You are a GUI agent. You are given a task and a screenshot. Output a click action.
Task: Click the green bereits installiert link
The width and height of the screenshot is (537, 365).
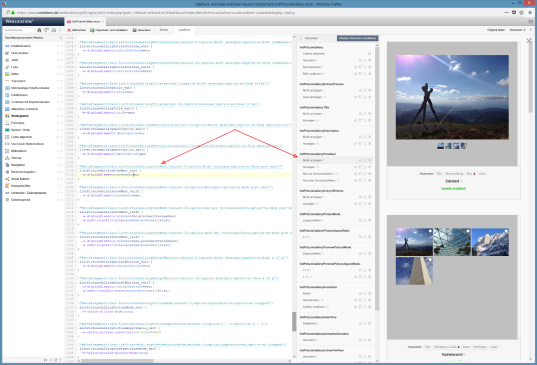click(453, 188)
